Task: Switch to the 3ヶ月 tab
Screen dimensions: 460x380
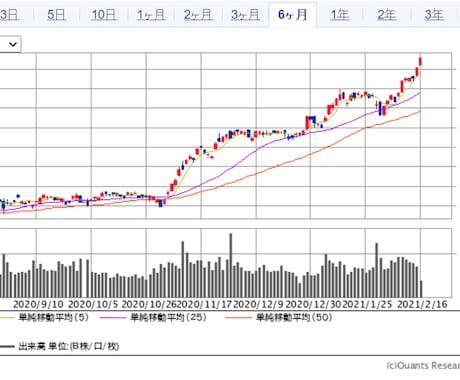Action: (245, 15)
